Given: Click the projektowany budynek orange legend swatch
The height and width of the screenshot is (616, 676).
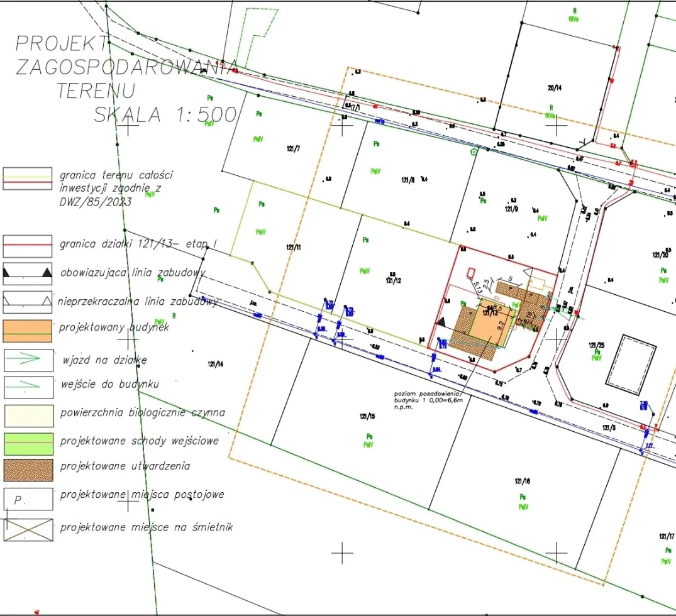Looking at the screenshot, I should pyautogui.click(x=28, y=331).
